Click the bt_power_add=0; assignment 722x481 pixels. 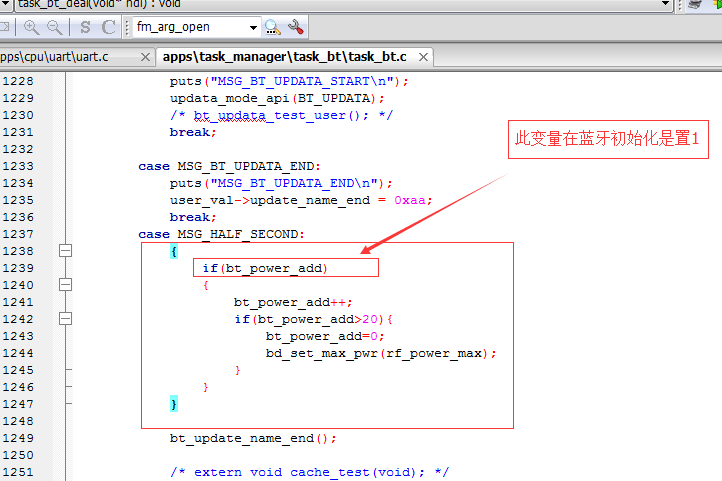[325, 336]
